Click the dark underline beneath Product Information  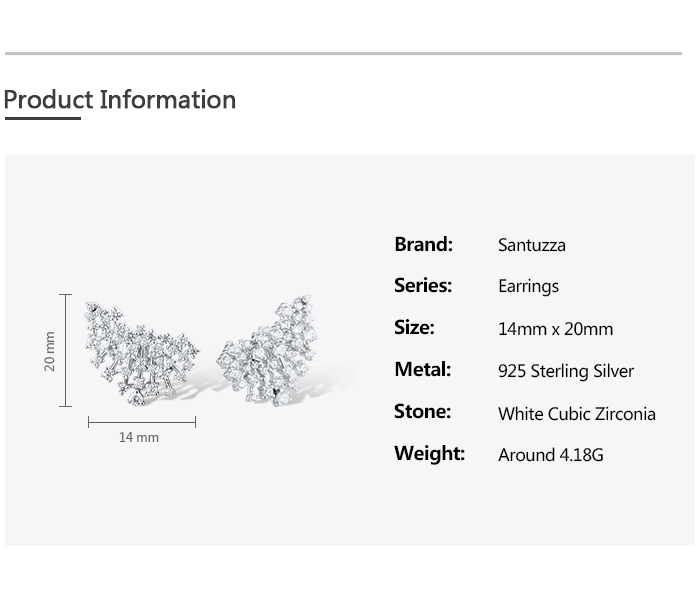42,119
